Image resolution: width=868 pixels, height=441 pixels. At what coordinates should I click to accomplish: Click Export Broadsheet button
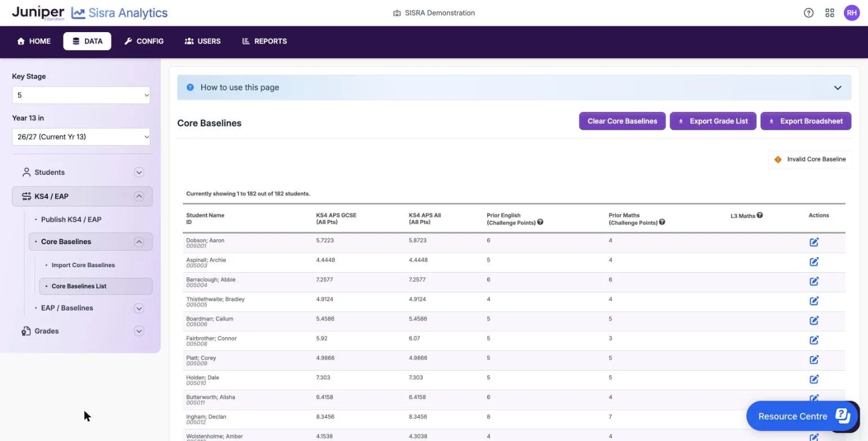tap(806, 121)
